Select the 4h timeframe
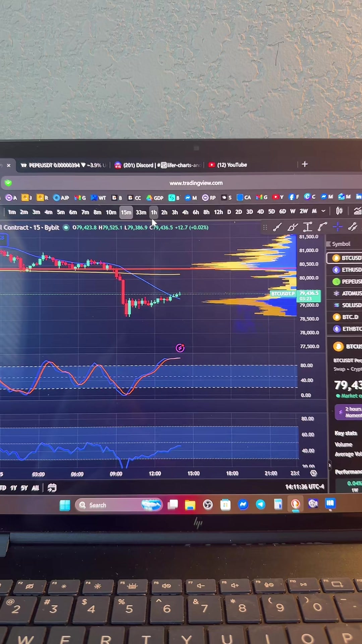 pos(185,212)
